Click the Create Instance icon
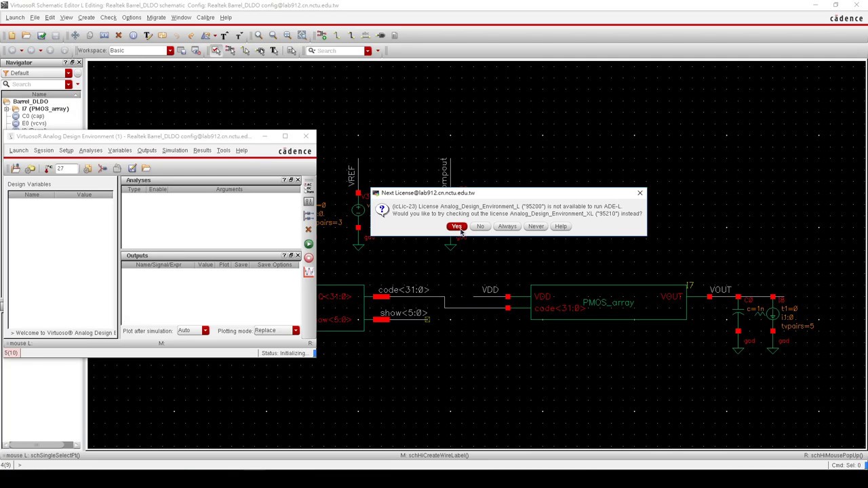868x488 pixels. pos(321,35)
